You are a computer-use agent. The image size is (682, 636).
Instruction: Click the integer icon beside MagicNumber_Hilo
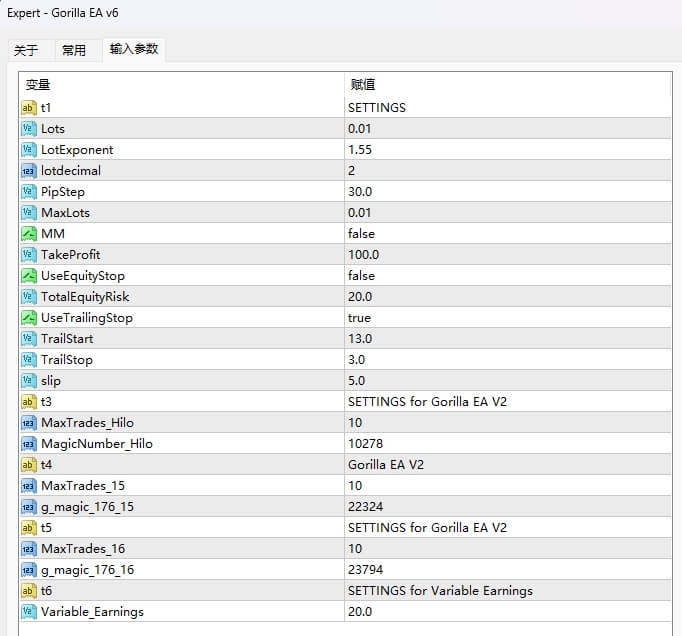(29, 443)
